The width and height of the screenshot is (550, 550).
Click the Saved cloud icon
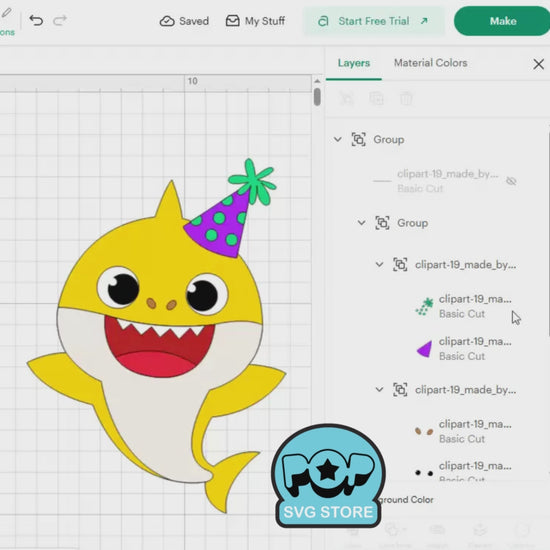[167, 21]
